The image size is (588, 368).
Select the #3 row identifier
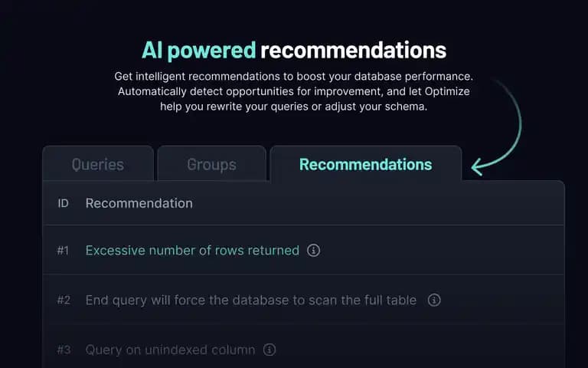tap(64, 350)
